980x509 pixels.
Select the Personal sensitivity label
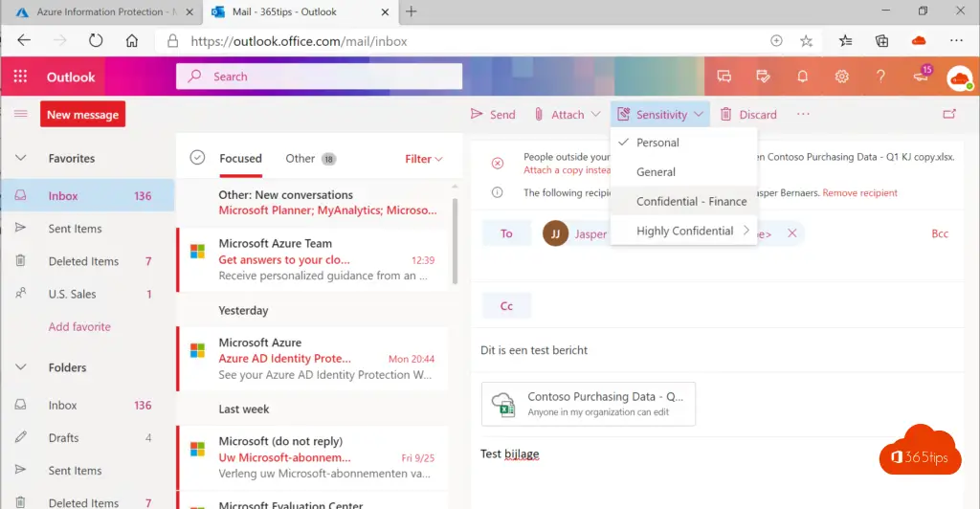(683, 143)
